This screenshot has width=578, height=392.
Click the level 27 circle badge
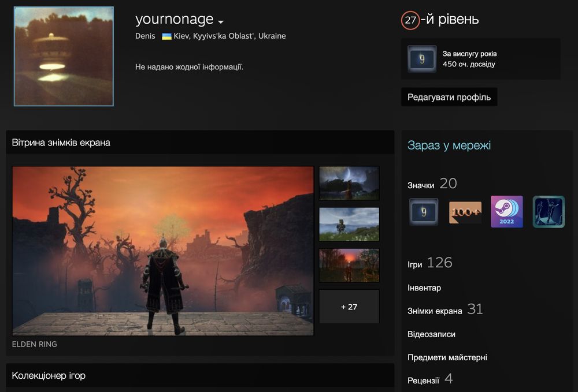coord(410,20)
